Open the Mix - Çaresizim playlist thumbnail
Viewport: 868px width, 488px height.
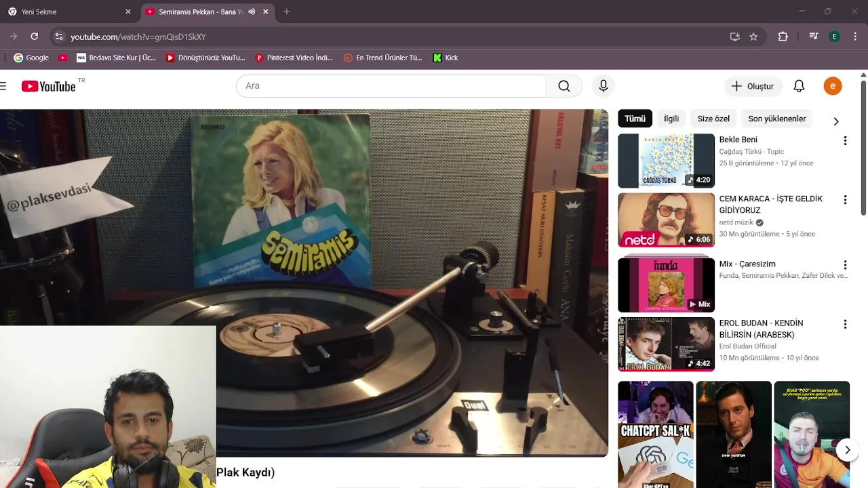click(x=666, y=285)
